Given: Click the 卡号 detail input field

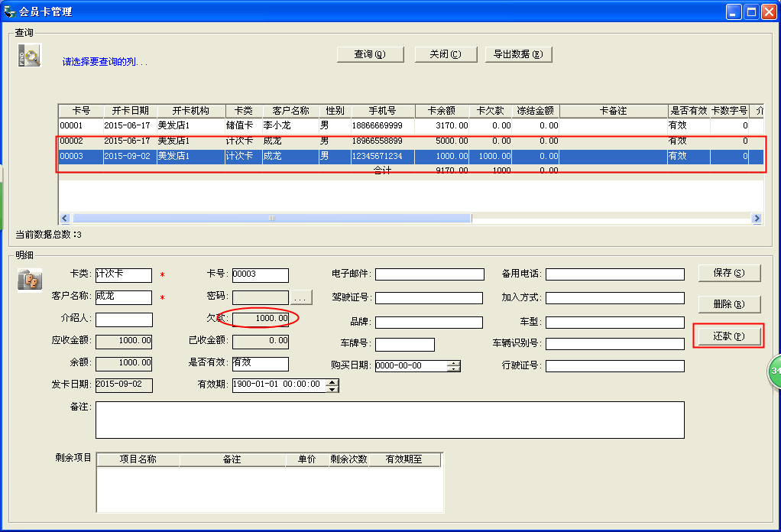Looking at the screenshot, I should [x=261, y=275].
